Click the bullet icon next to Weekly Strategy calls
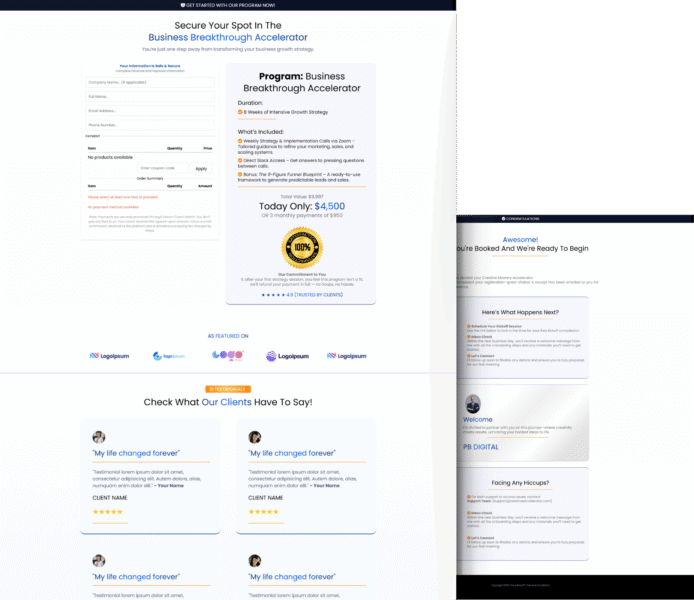This screenshot has width=694, height=600. (240, 141)
